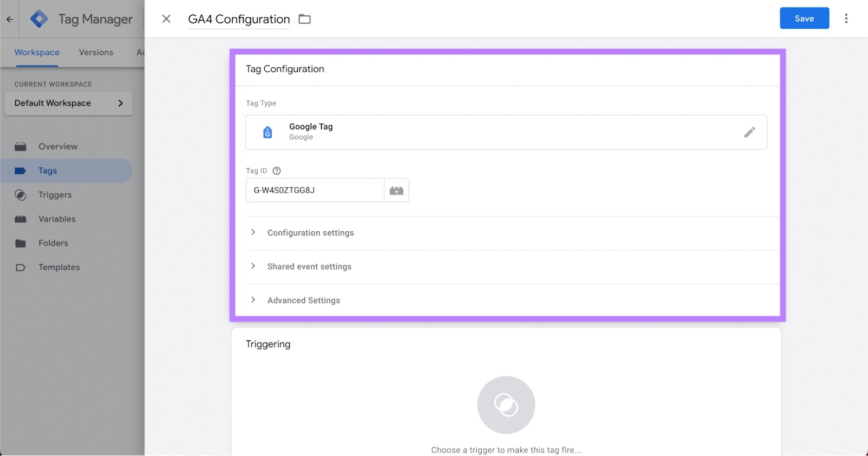
Task: Close the GA4 Configuration tag editor
Action: pos(167,19)
